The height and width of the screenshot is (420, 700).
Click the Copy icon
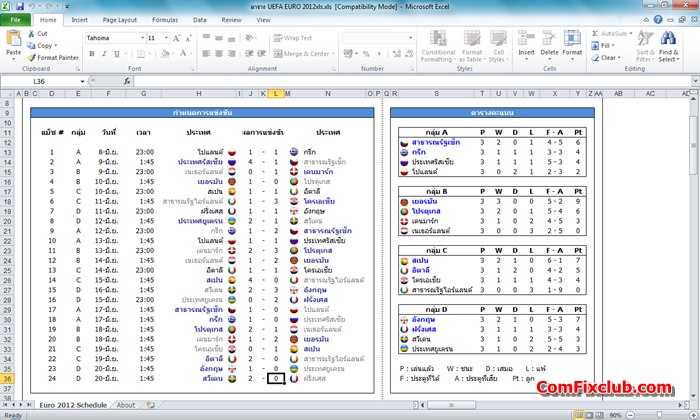tap(31, 46)
